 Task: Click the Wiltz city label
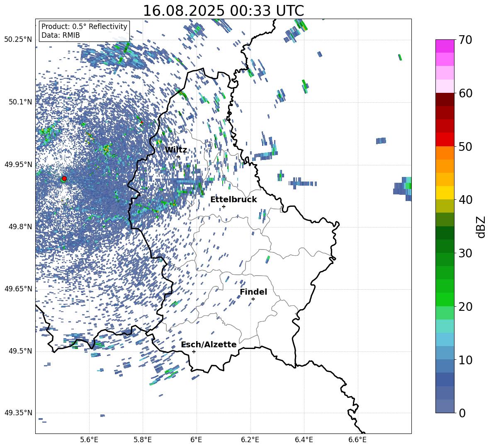pos(176,150)
